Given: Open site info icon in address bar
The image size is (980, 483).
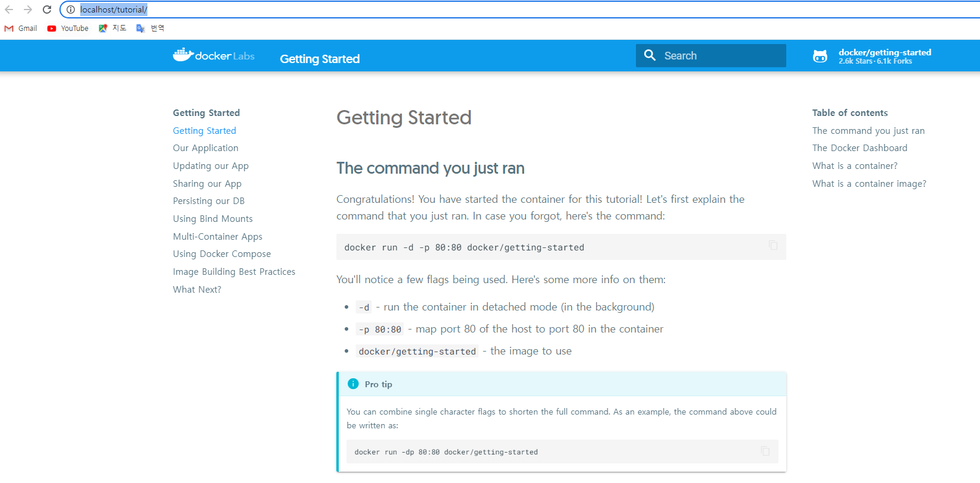Looking at the screenshot, I should pyautogui.click(x=71, y=10).
